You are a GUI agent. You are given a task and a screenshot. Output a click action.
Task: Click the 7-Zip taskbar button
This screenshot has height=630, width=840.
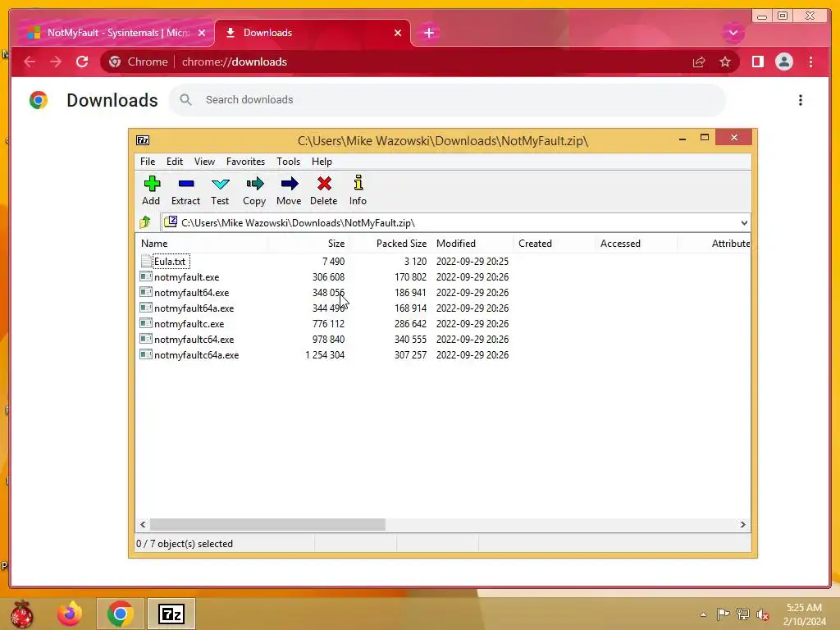tap(171, 614)
